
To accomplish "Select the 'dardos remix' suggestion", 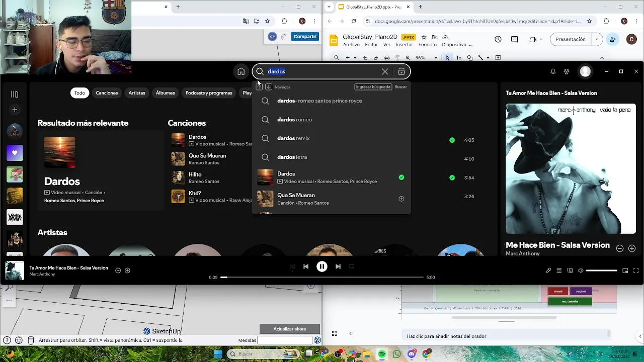I will [331, 138].
